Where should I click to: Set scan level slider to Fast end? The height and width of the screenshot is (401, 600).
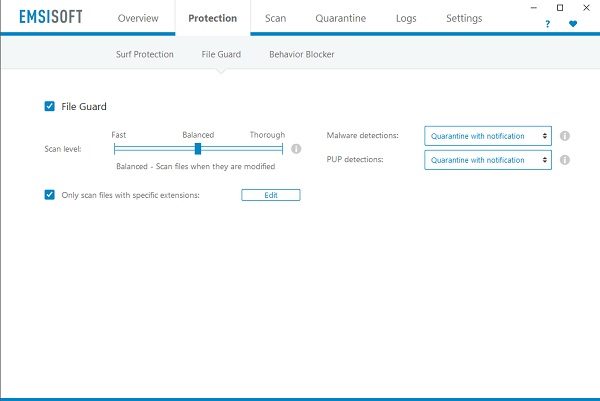click(x=115, y=149)
